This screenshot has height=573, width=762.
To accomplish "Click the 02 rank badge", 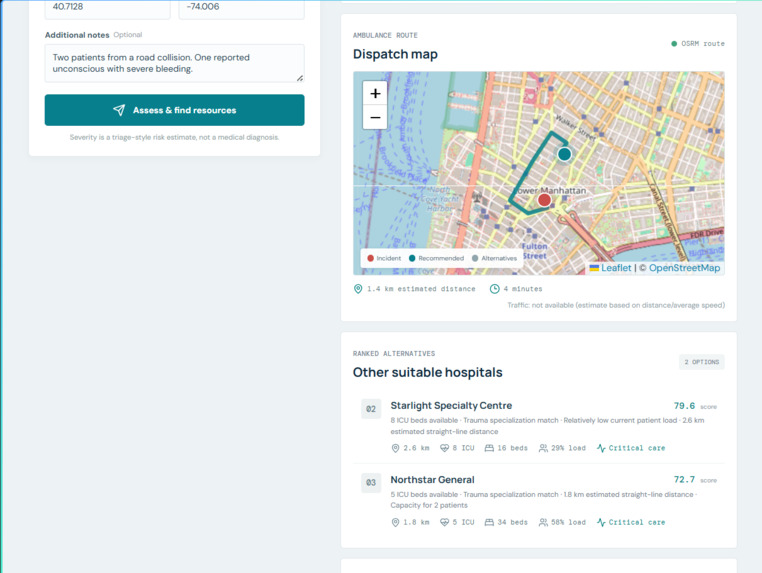I will (x=371, y=409).
